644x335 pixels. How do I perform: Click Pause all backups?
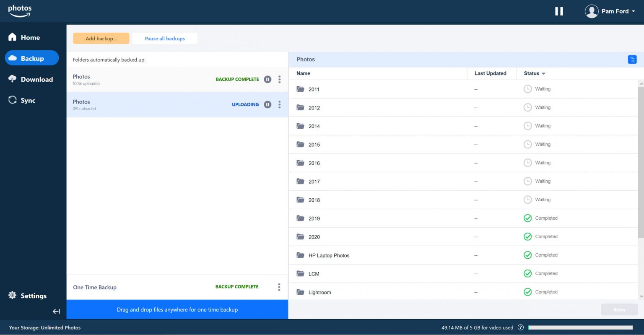click(x=165, y=39)
